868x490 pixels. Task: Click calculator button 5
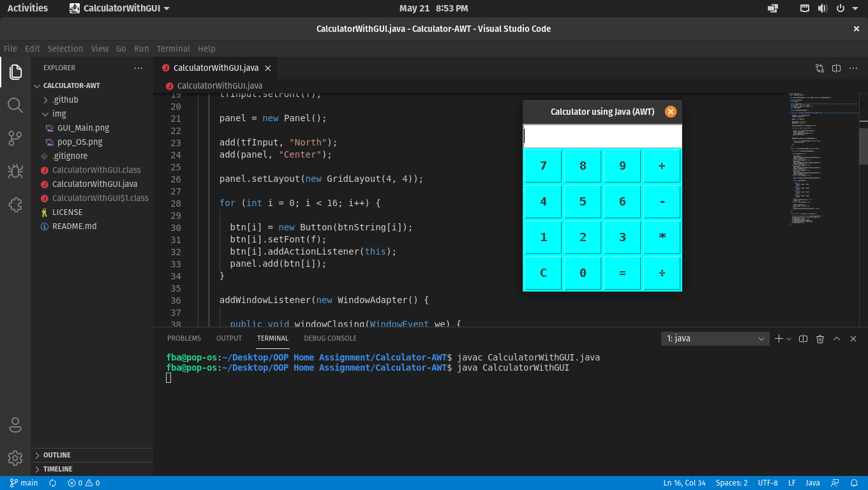583,202
